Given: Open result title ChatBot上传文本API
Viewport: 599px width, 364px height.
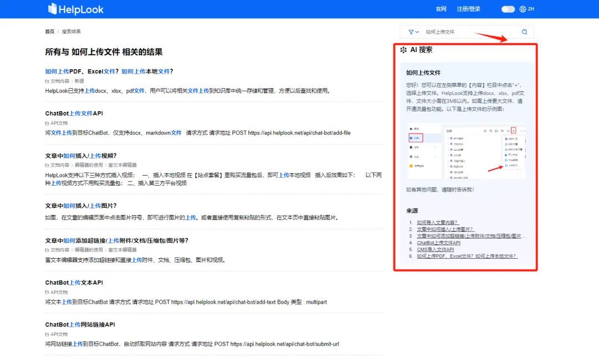Looking at the screenshot, I should (x=74, y=283).
